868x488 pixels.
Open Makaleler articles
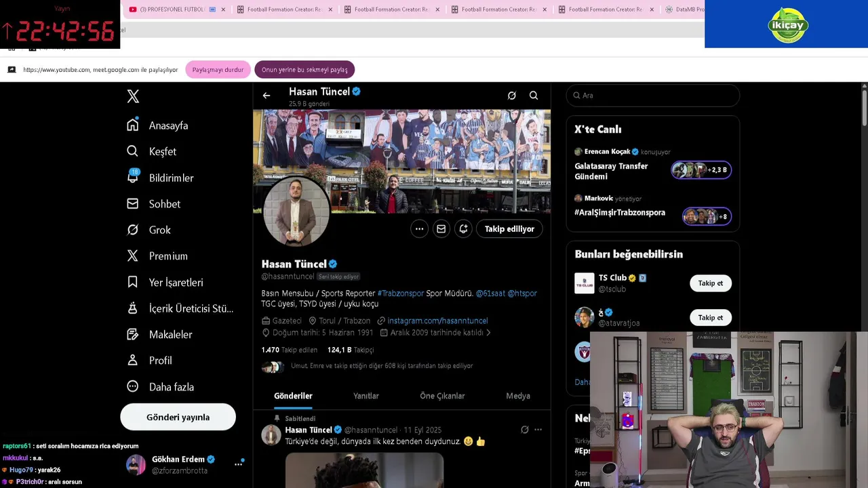click(159, 334)
